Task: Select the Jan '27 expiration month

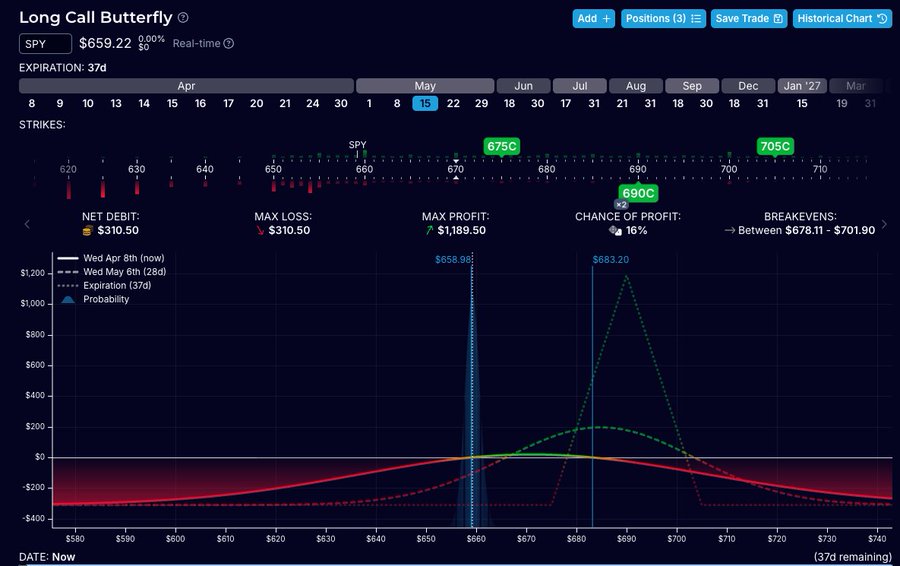Action: click(802, 86)
